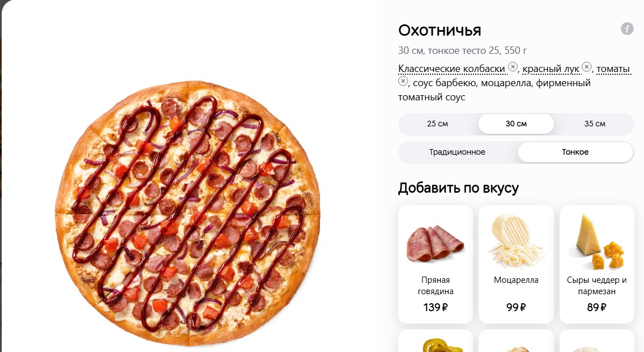Select the 30 см size option
Viewport: 644px width, 352px height.
(516, 124)
